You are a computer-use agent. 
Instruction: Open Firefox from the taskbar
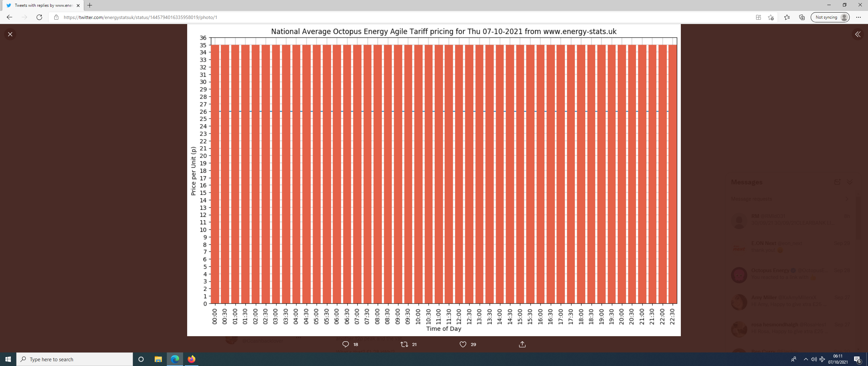[192, 359]
